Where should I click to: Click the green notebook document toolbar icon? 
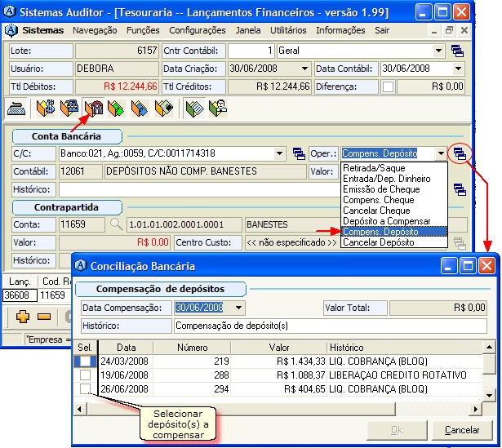[x=194, y=109]
